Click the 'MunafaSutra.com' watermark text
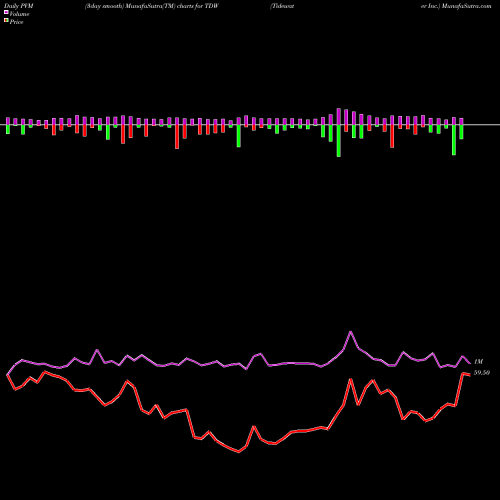The height and width of the screenshot is (500, 500). [467, 6]
